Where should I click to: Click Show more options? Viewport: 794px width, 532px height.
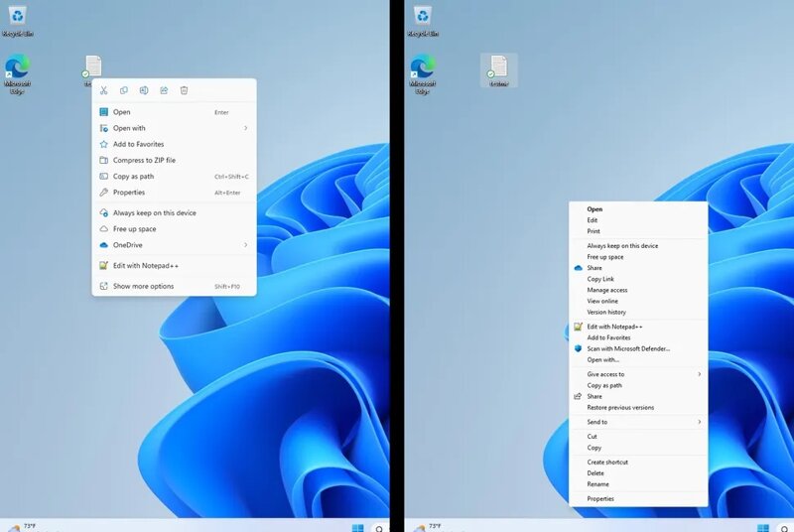point(175,286)
